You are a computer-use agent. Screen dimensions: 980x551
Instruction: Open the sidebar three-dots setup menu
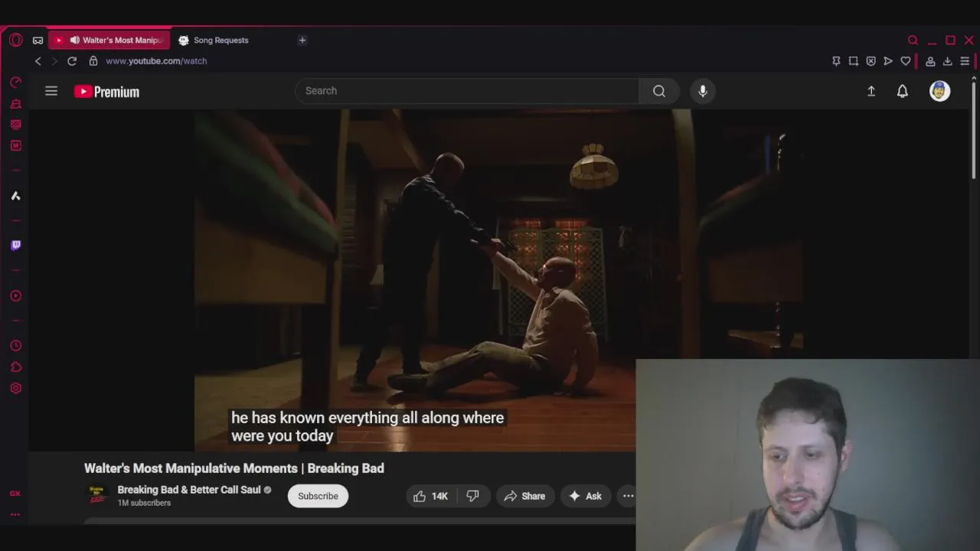[x=15, y=514]
